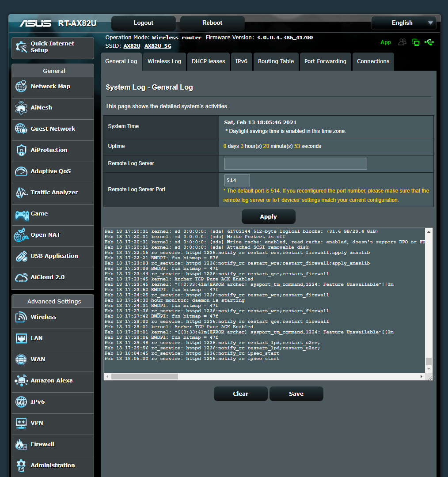The width and height of the screenshot is (448, 477).
Task: Click the Network Map globe icon
Action: 21,87
